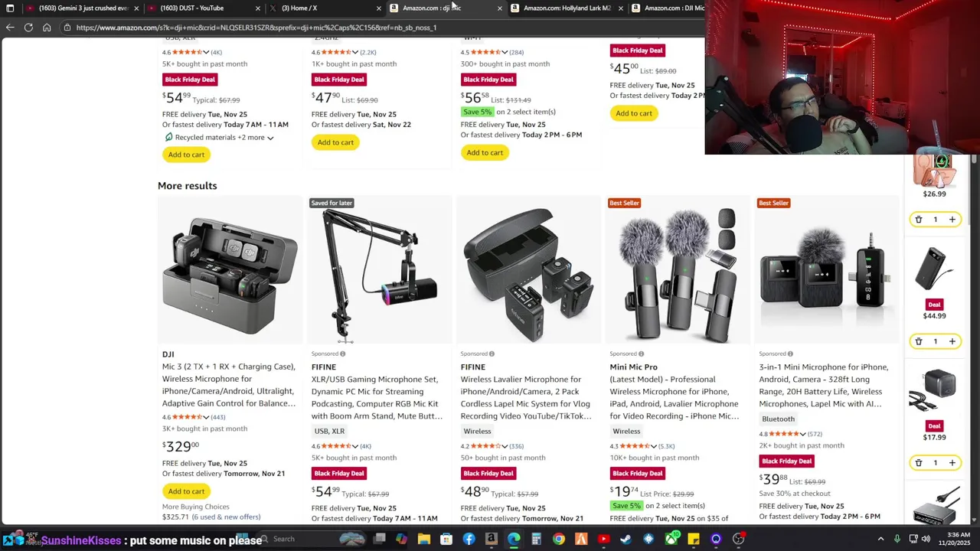Add one more of the $44.99 item

pyautogui.click(x=952, y=341)
